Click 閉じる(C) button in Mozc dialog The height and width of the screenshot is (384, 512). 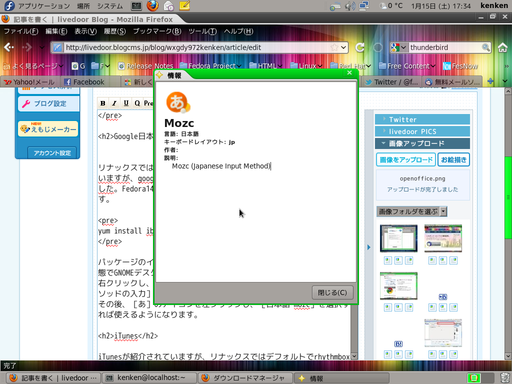(332, 293)
